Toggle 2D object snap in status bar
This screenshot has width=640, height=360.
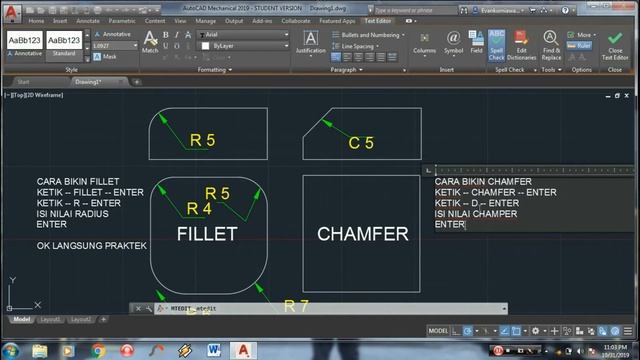516,331
